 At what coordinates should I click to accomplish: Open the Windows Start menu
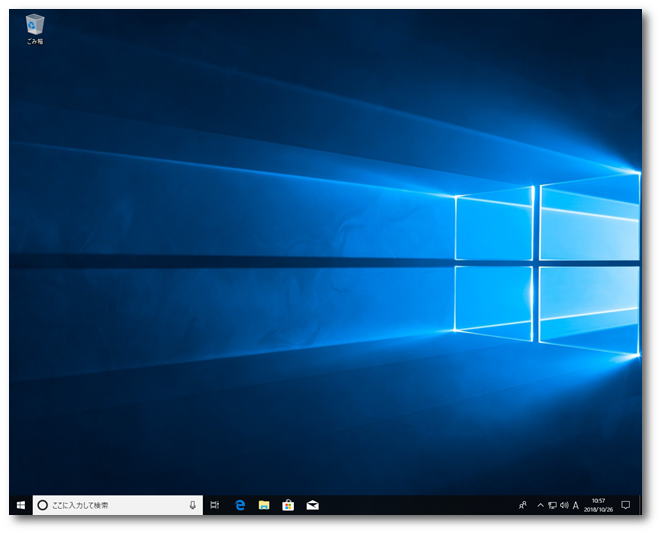pyautogui.click(x=21, y=505)
